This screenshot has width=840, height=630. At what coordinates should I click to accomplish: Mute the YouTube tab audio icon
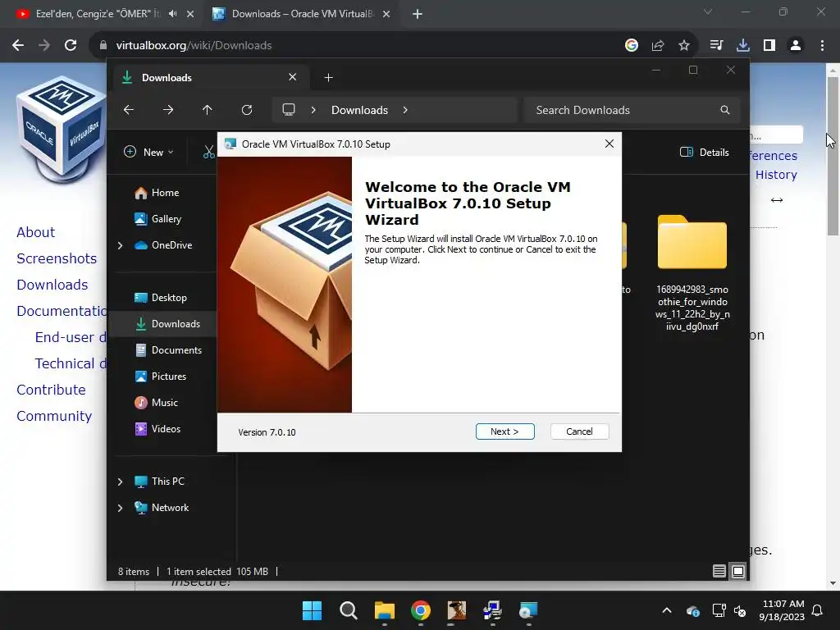tap(172, 14)
